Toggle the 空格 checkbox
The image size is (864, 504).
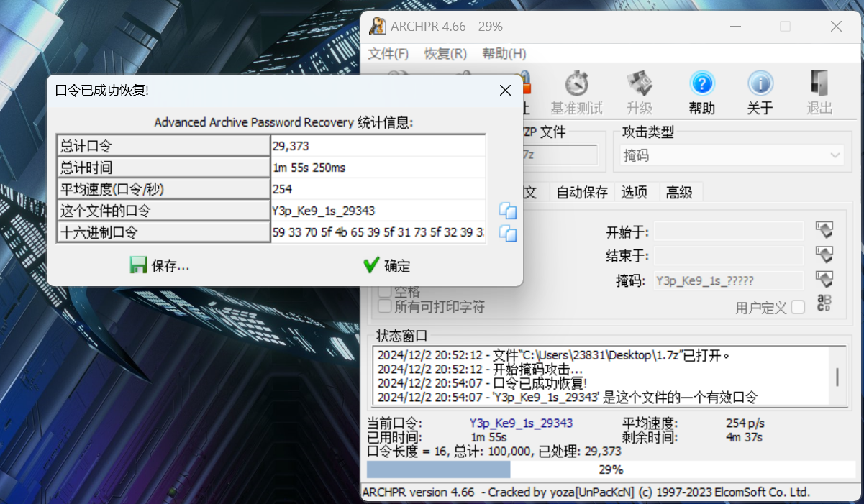tap(385, 292)
